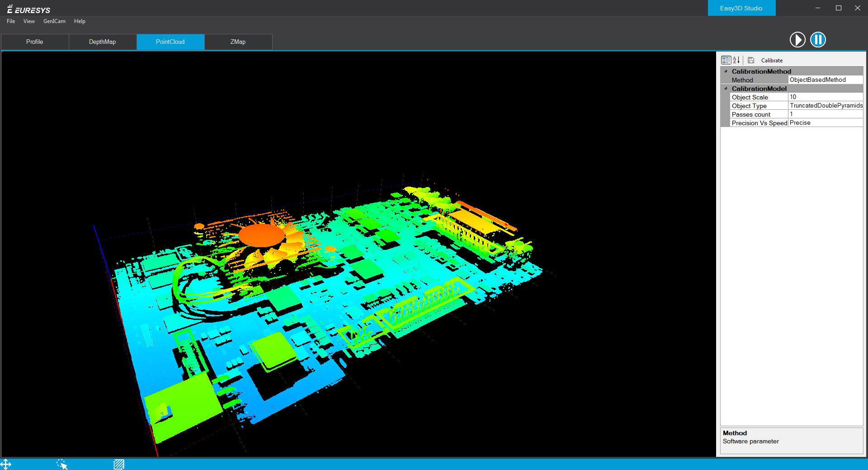This screenshot has width=868, height=470.
Task: Open the Object Type dropdown showing TruncatedDoublePyramids
Action: tap(826, 105)
